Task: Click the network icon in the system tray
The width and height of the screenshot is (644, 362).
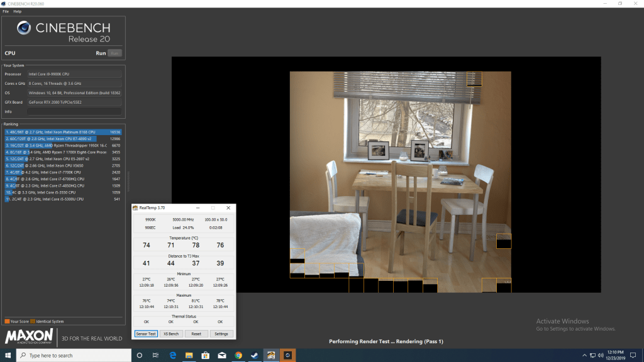Action: click(x=592, y=356)
